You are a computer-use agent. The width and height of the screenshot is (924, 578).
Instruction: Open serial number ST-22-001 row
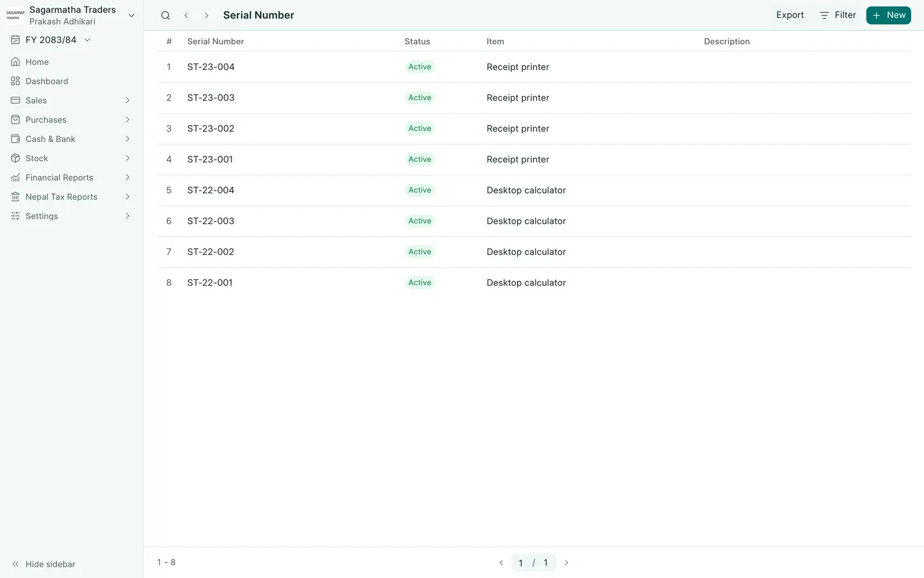click(534, 283)
